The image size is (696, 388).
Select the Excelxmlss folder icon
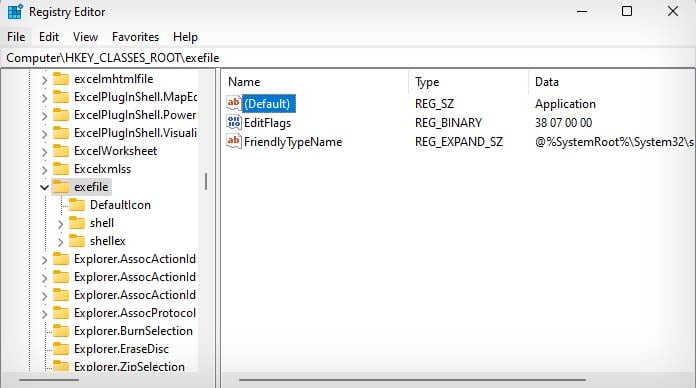61,169
